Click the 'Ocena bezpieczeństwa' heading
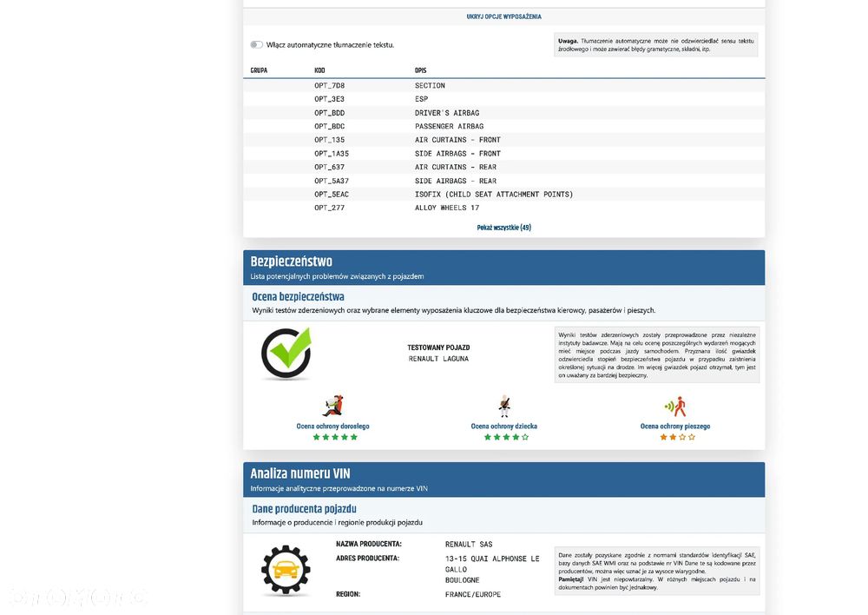The height and width of the screenshot is (615, 868). pos(298,297)
